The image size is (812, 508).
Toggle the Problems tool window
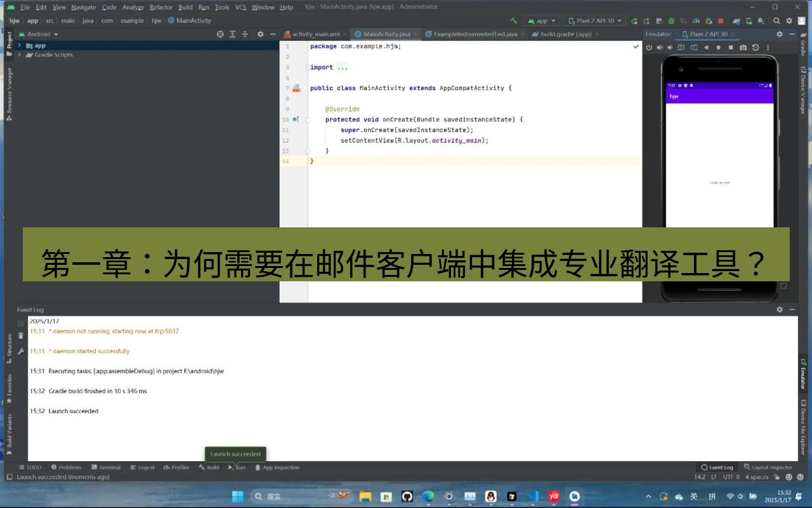click(66, 467)
